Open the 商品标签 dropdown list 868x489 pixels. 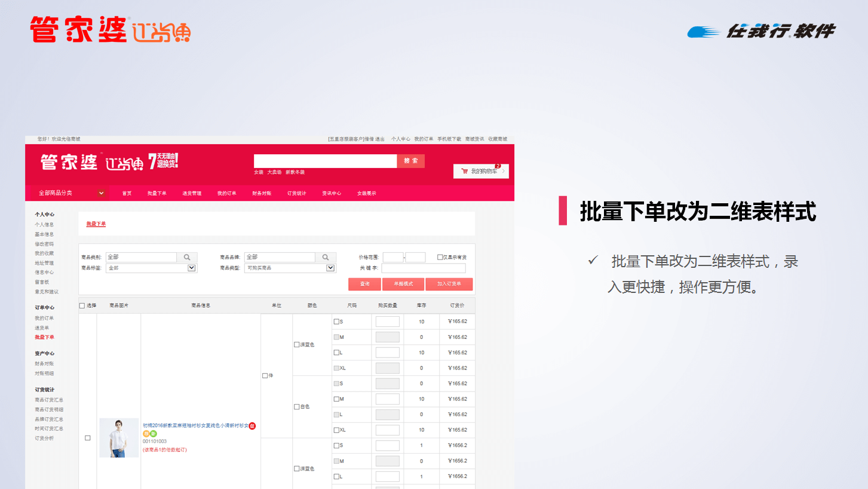(x=192, y=268)
